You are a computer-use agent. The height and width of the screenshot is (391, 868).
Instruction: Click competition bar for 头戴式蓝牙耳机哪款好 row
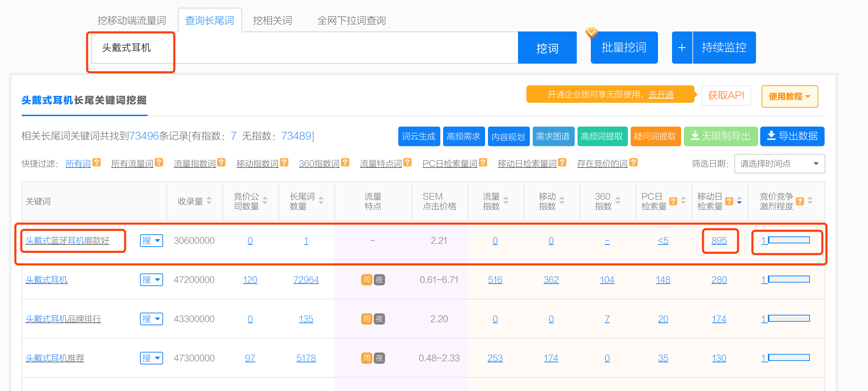[x=789, y=240]
